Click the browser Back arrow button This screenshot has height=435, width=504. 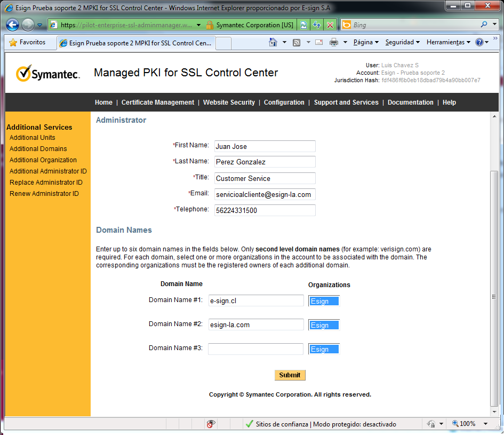coord(13,25)
